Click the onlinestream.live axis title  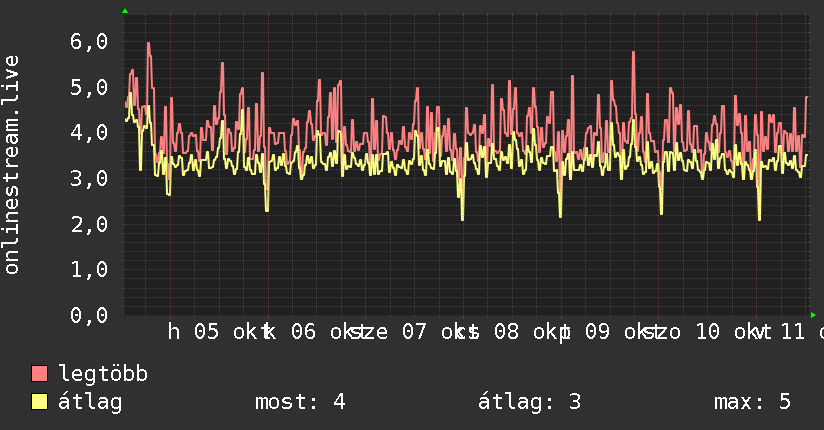pyautogui.click(x=11, y=165)
